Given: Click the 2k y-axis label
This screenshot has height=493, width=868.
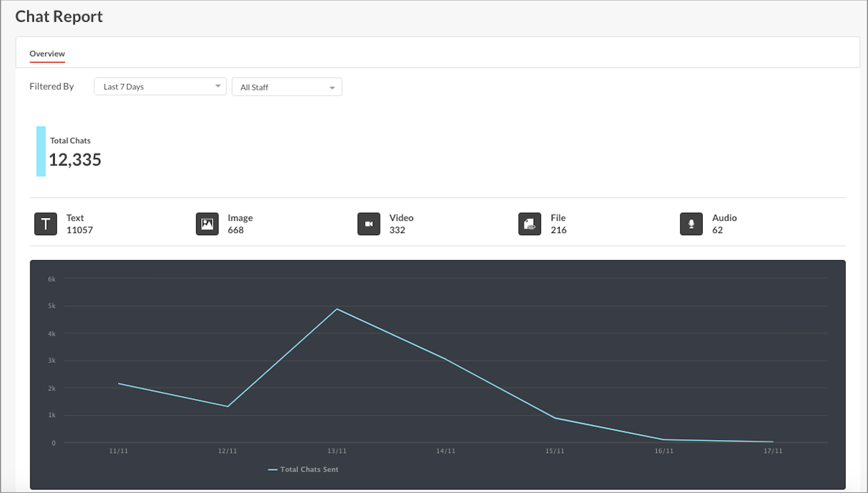Looking at the screenshot, I should pos(52,388).
